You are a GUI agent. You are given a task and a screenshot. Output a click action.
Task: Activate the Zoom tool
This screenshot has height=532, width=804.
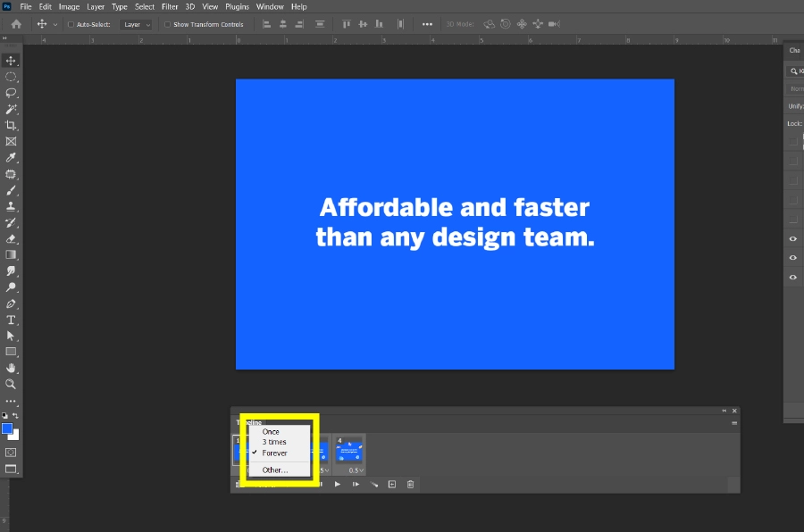(x=12, y=383)
